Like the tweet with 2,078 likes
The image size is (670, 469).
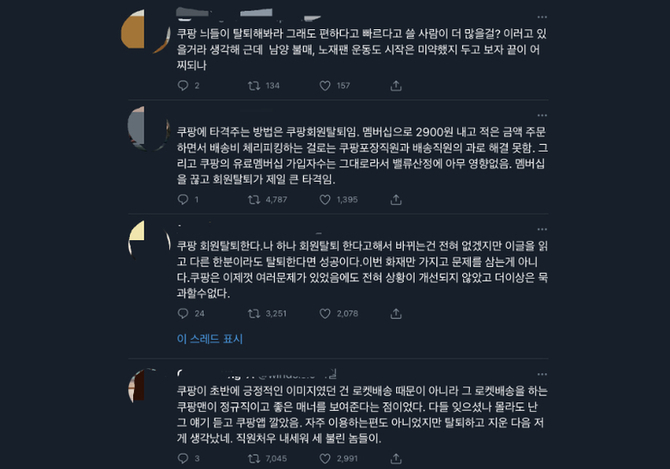[325, 314]
